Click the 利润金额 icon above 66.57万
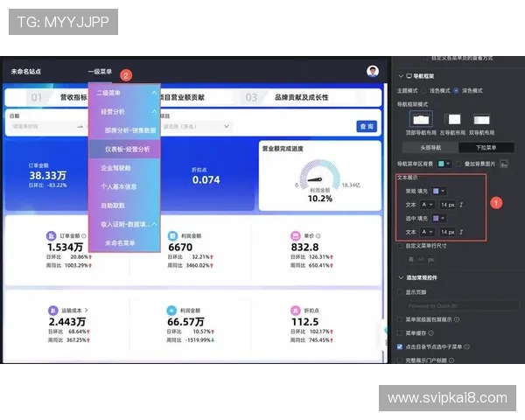This screenshot has width=525, height=420. 171,311
